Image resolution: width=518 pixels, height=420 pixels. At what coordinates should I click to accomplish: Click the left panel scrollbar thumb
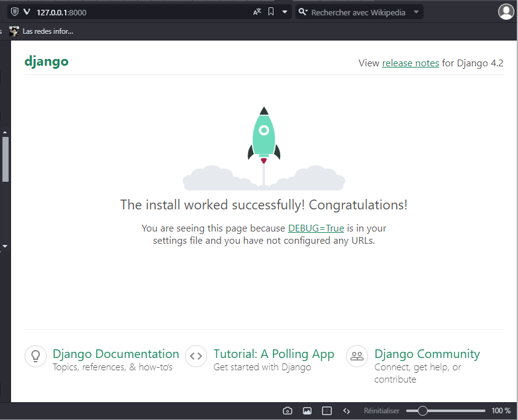(x=6, y=159)
